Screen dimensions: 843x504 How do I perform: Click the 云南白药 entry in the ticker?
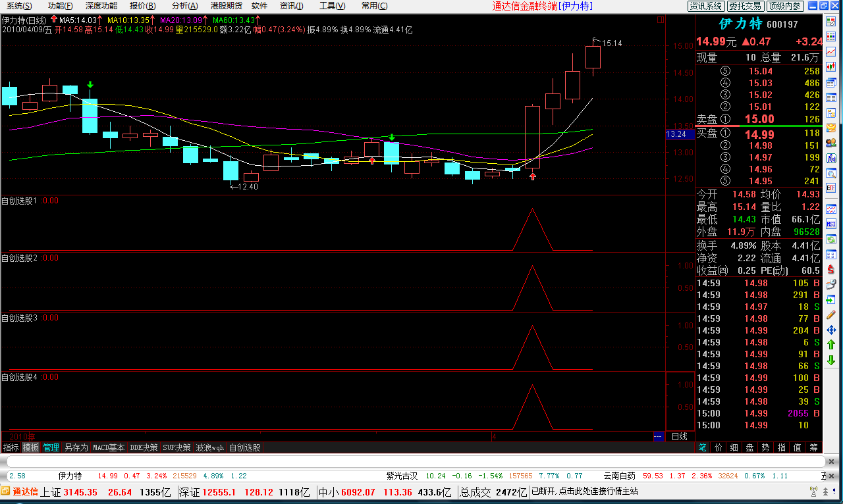[619, 476]
